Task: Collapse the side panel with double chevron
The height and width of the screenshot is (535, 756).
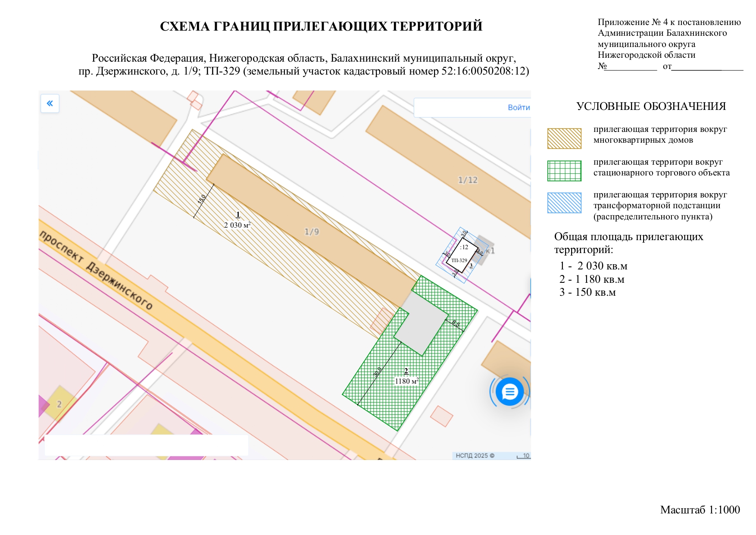Action: click(x=50, y=103)
